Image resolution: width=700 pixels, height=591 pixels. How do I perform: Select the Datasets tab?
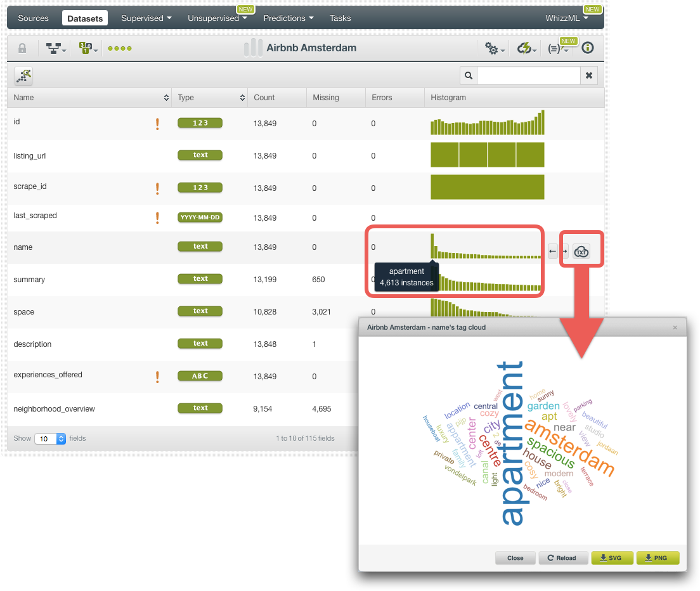pos(85,18)
